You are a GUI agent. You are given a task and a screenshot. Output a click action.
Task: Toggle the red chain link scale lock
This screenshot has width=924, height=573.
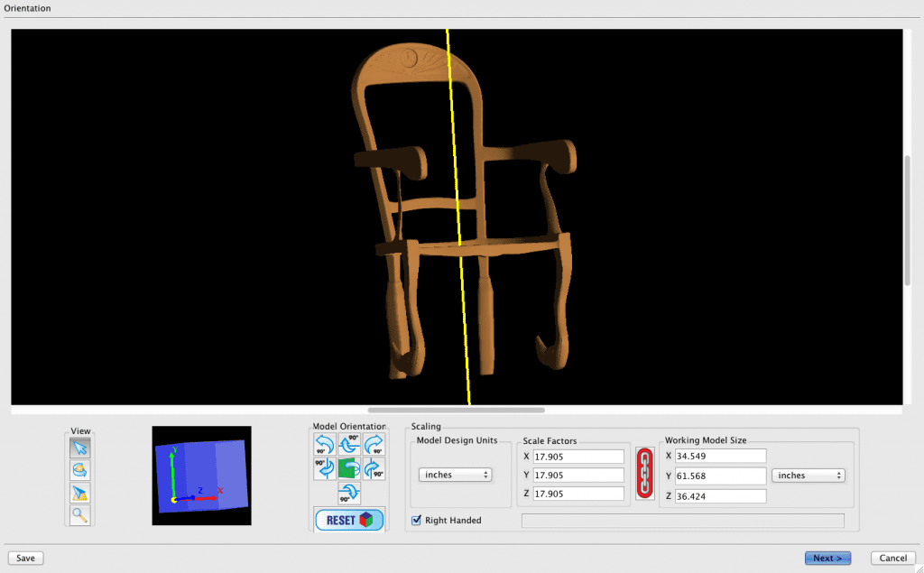click(645, 473)
